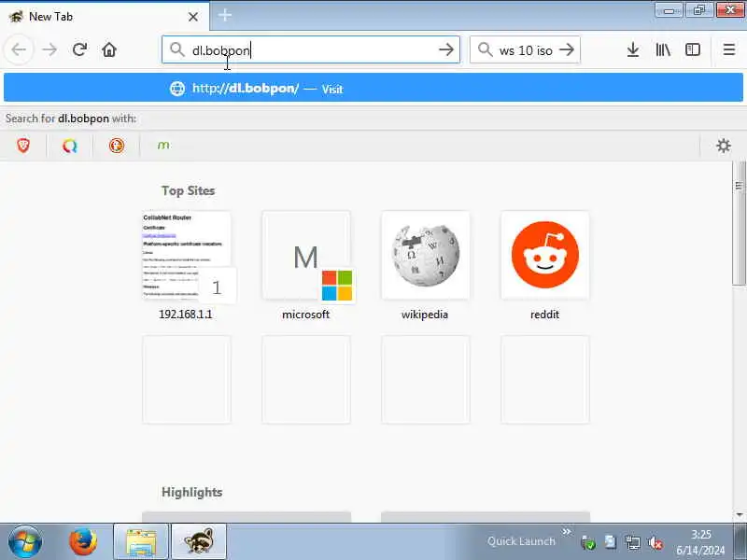Select the New Tab tab
Viewport: 747px width, 560px height.
pyautogui.click(x=104, y=17)
